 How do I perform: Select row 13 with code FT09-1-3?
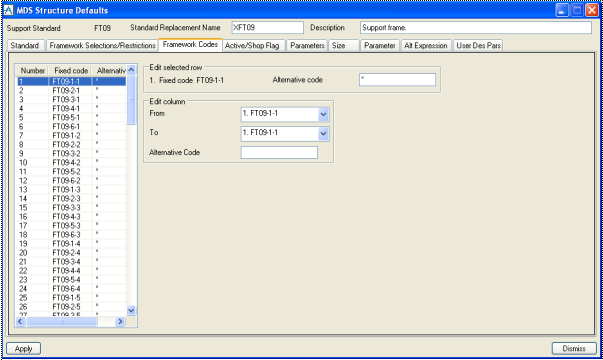(x=71, y=190)
